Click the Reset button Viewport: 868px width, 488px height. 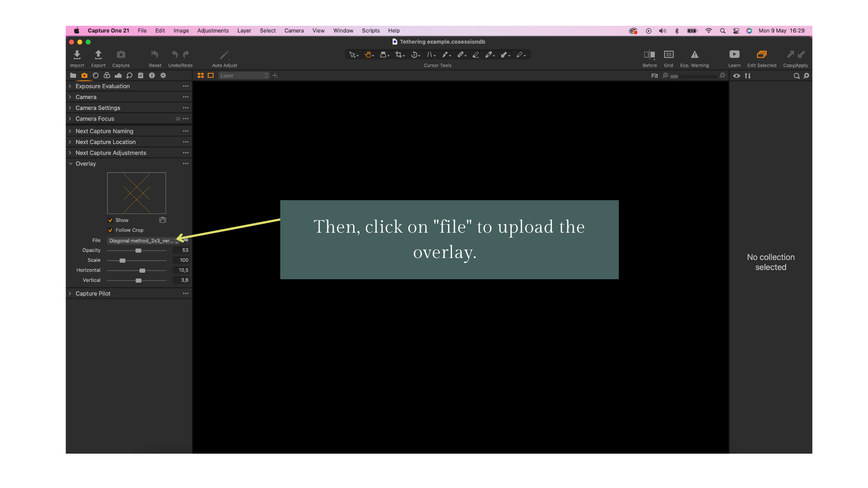coord(155,55)
